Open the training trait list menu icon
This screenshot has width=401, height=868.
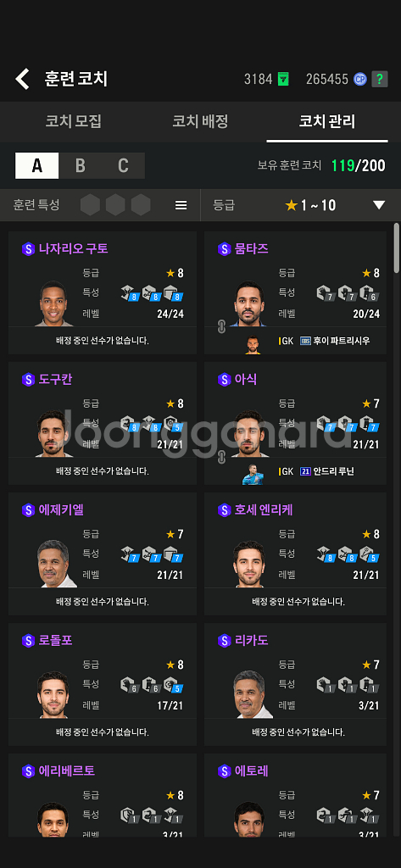[181, 205]
